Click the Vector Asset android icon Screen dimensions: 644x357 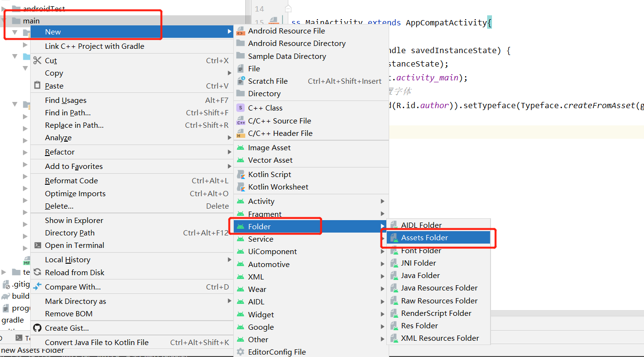point(241,160)
